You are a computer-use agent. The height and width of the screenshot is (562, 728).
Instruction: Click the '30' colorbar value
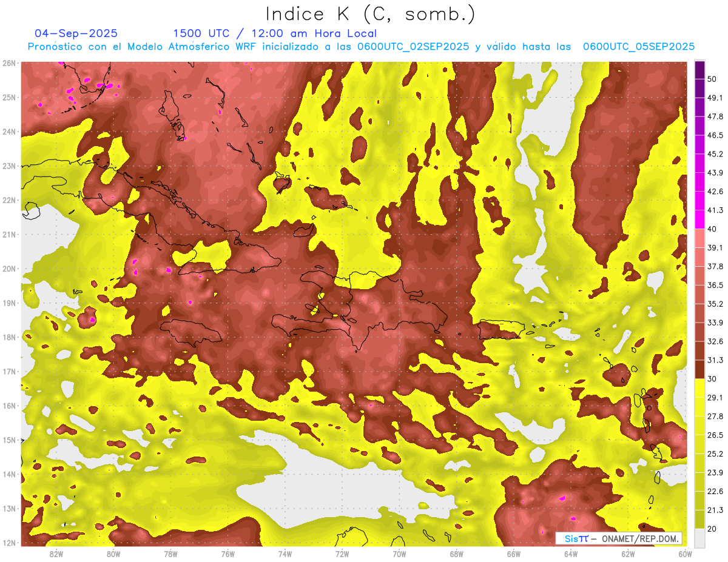pyautogui.click(x=713, y=379)
